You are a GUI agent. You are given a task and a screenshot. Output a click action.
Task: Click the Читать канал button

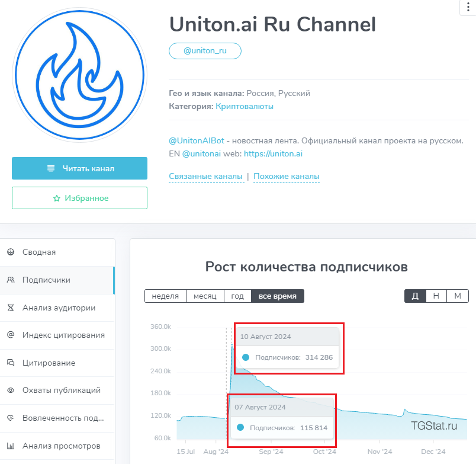[79, 168]
